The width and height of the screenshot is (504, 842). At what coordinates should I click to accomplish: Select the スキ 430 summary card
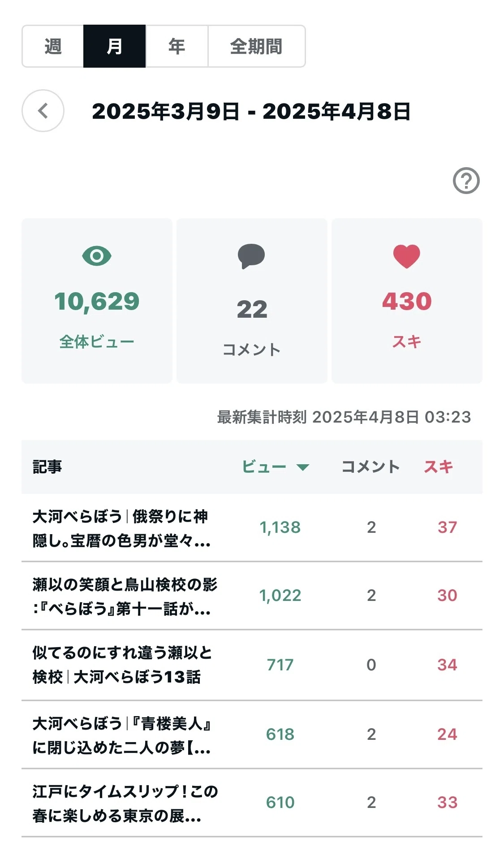407,301
